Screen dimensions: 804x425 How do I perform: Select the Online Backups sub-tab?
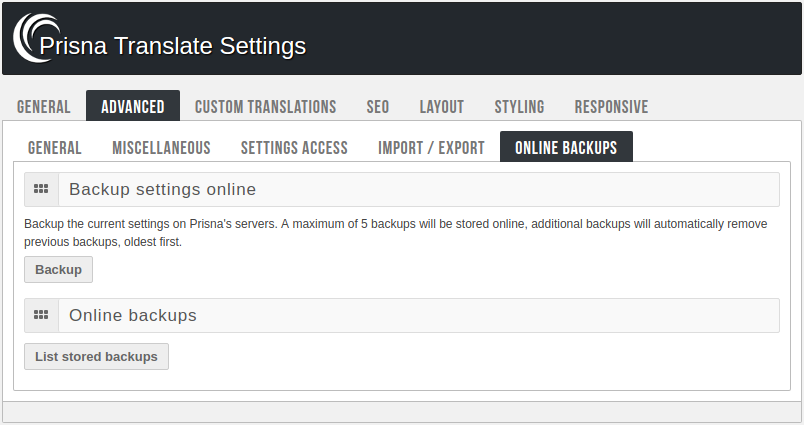(x=566, y=148)
